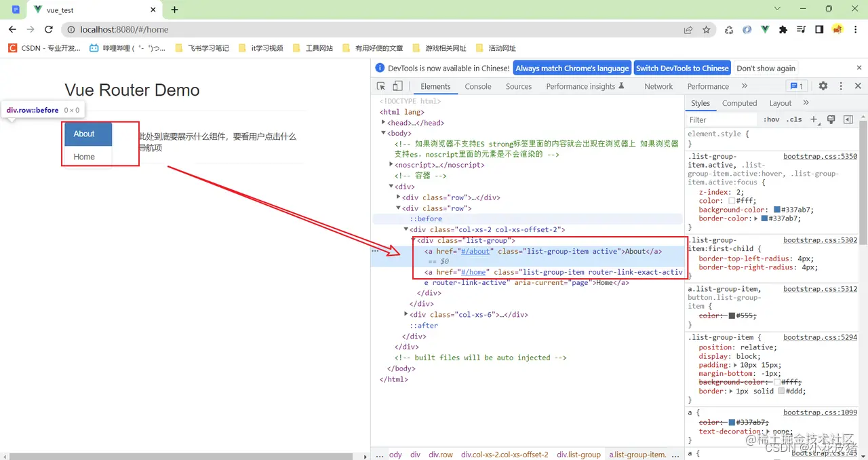Click the #/about href in DOM
This screenshot has width=868, height=460.
tap(475, 251)
